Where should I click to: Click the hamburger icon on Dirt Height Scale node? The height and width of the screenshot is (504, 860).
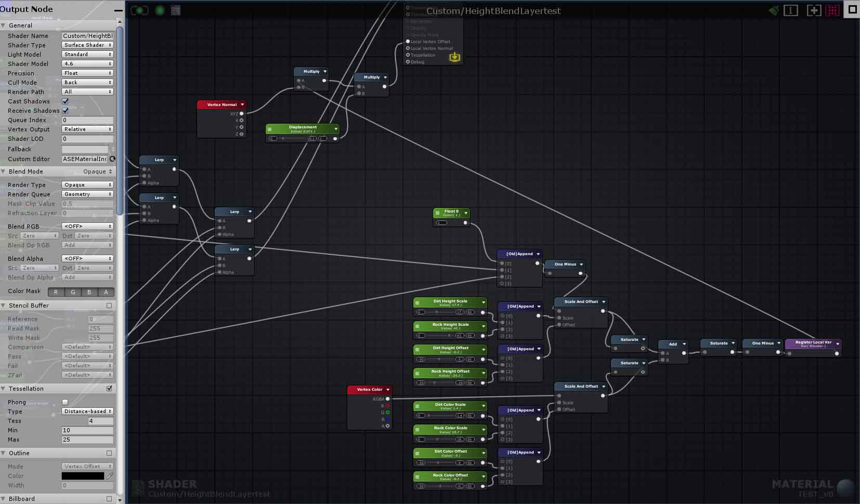[x=417, y=302]
